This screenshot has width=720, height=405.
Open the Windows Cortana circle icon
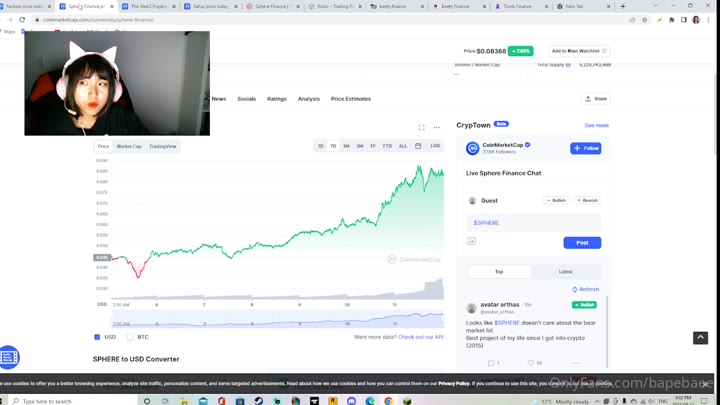[147, 401]
